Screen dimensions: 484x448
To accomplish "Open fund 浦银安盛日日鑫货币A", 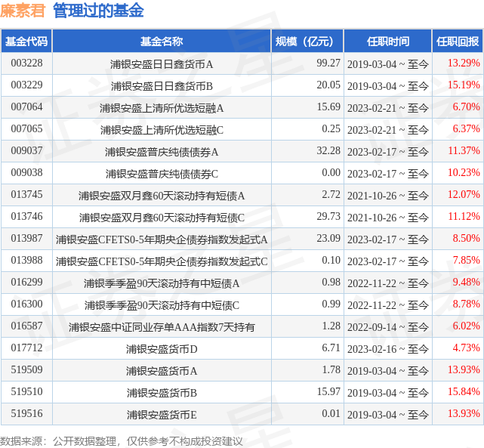I will click(162, 63).
